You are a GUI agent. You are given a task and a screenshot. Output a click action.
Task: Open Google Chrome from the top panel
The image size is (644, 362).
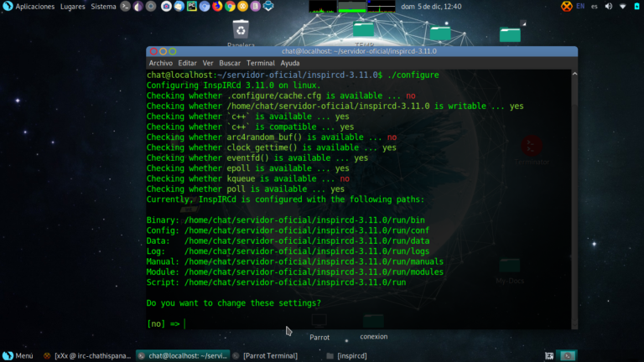point(230,7)
